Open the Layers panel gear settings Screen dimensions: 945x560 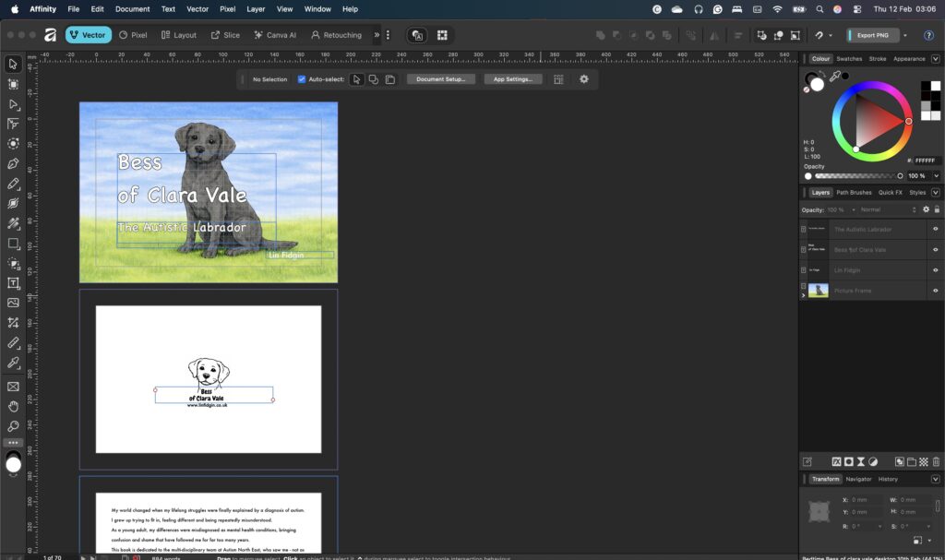click(x=926, y=209)
